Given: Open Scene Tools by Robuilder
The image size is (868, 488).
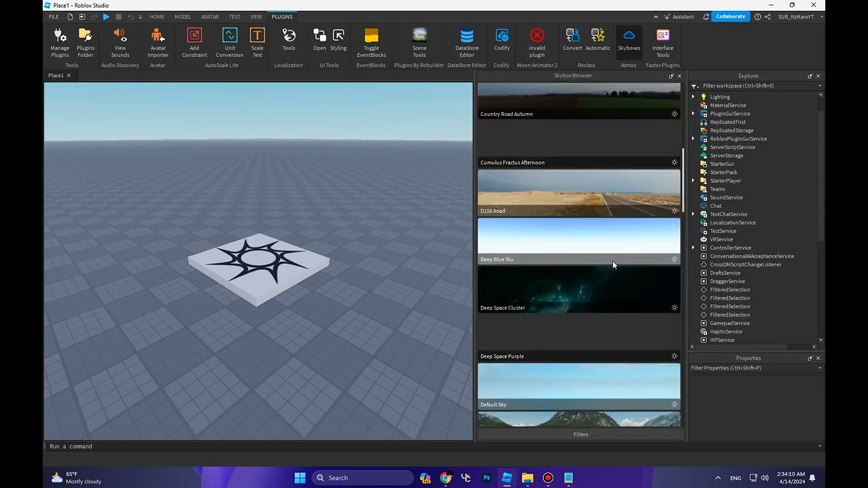Looking at the screenshot, I should (x=420, y=42).
